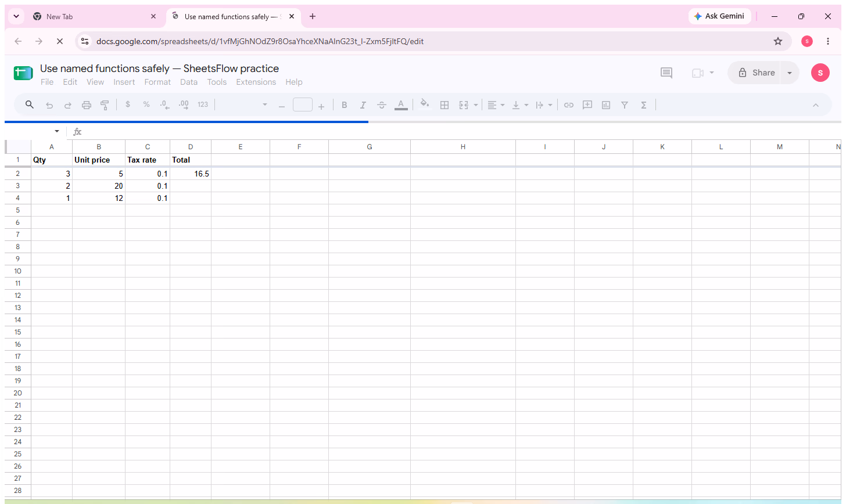Open the Format menu
The height and width of the screenshot is (504, 846).
tap(157, 82)
